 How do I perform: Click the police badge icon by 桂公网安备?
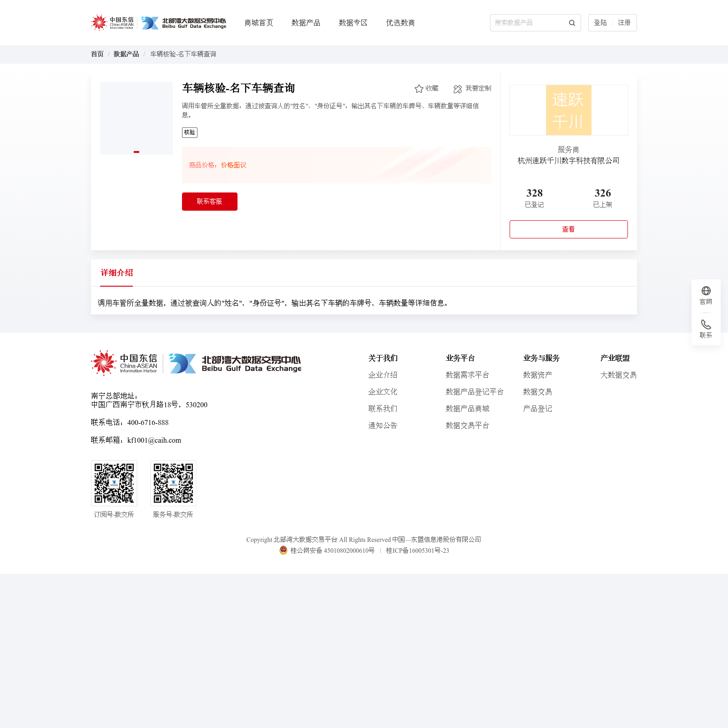283,550
